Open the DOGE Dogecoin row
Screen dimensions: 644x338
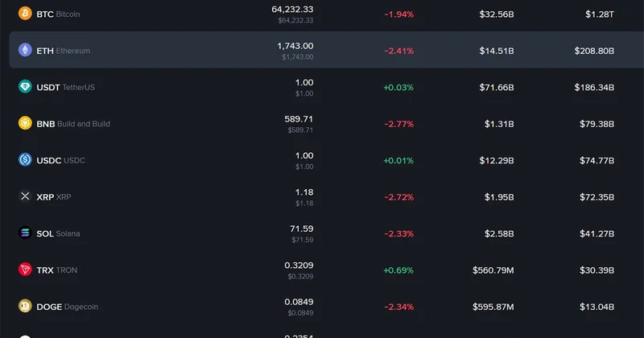[x=327, y=307]
